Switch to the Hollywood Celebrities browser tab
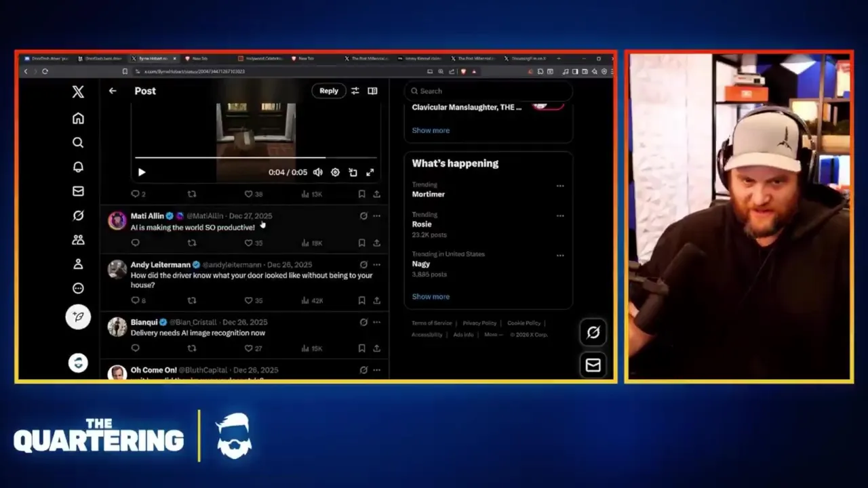Screen dimensions: 868x488 262,58
